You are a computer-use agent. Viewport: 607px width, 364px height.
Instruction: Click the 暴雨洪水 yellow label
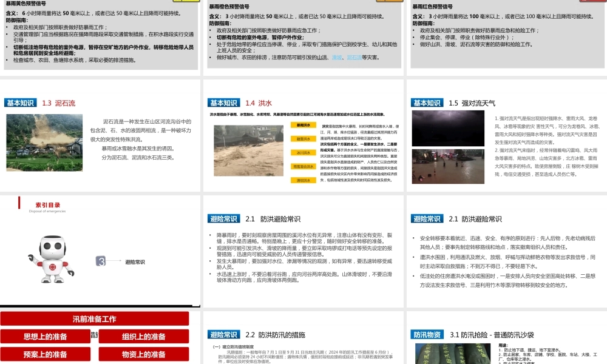(303, 125)
